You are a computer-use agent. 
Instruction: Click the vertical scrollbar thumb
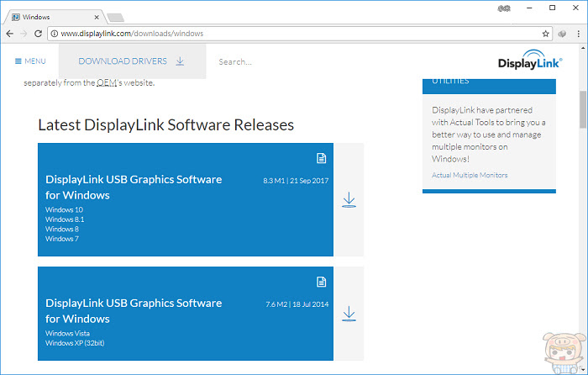583,109
